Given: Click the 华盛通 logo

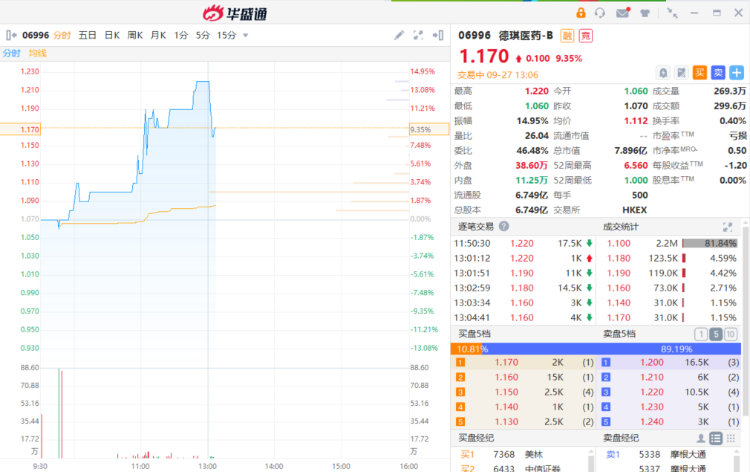Looking at the screenshot, I should coord(234,13).
